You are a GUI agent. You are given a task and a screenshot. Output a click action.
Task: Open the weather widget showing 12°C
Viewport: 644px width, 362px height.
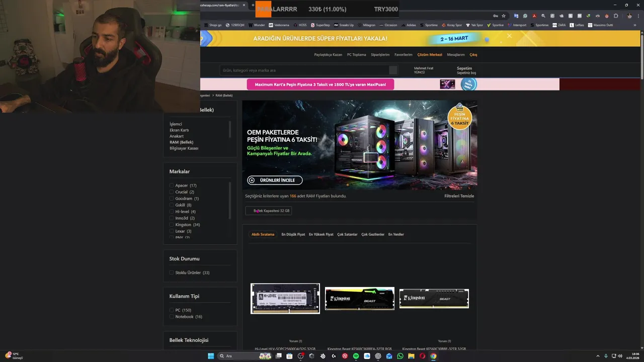coord(14,356)
